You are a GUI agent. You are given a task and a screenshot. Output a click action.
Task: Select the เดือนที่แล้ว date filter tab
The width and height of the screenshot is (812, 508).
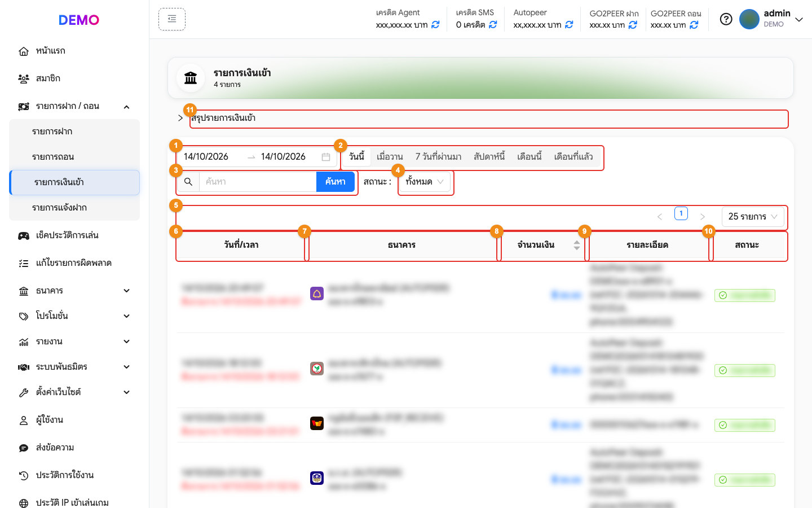point(573,156)
